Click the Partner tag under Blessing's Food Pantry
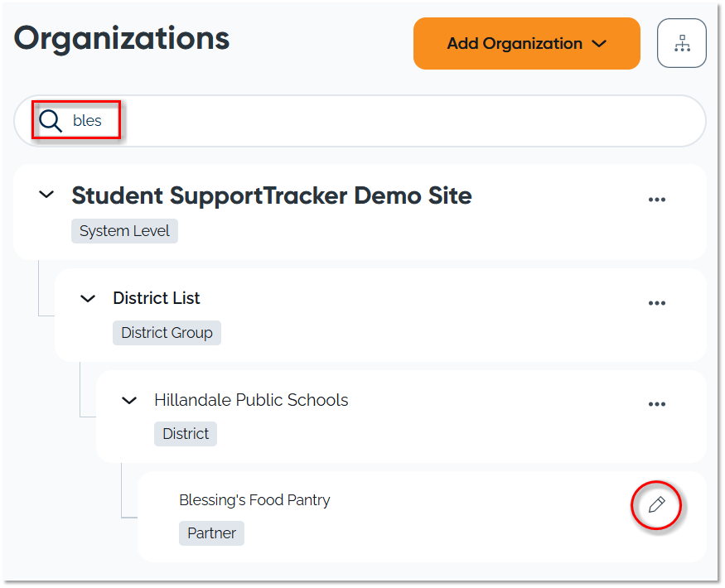The height and width of the screenshot is (588, 725). pyautogui.click(x=211, y=533)
